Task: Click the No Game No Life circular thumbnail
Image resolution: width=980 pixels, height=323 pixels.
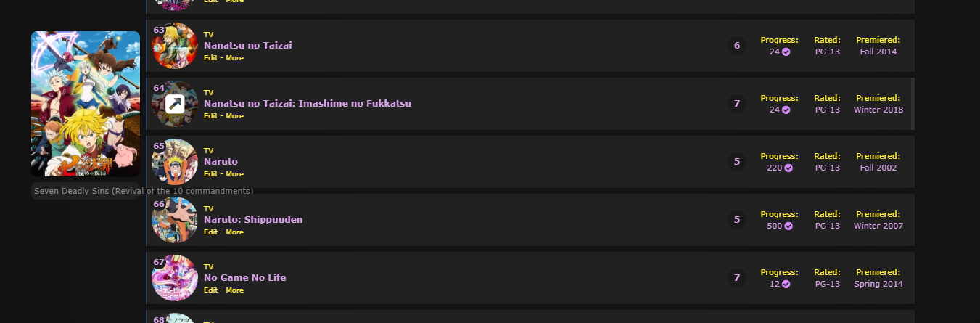Action: (175, 278)
